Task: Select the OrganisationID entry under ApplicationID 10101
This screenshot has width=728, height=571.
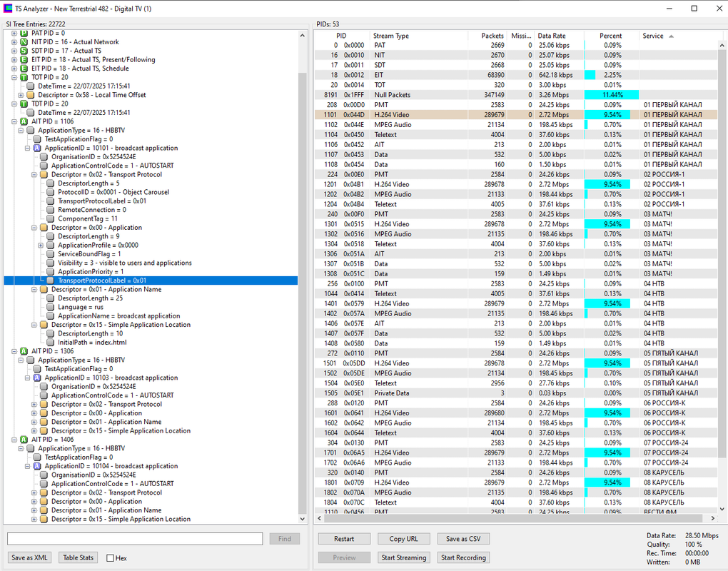Action: (93, 157)
